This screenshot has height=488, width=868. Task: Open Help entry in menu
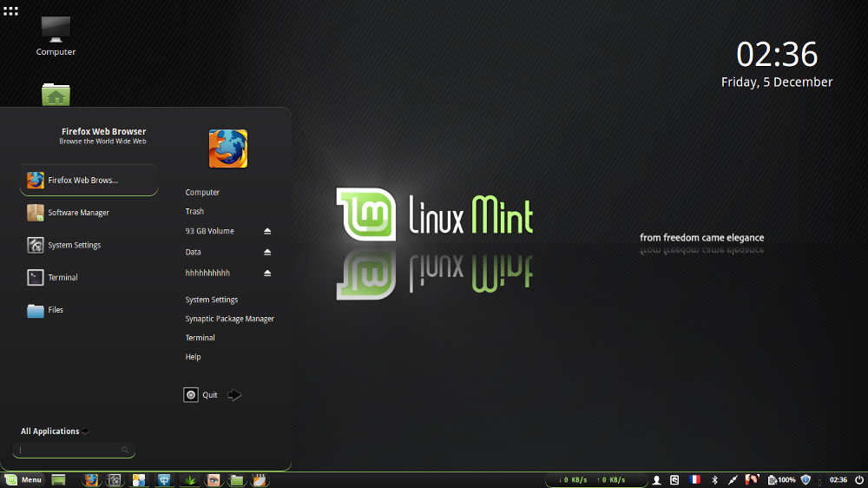point(193,357)
